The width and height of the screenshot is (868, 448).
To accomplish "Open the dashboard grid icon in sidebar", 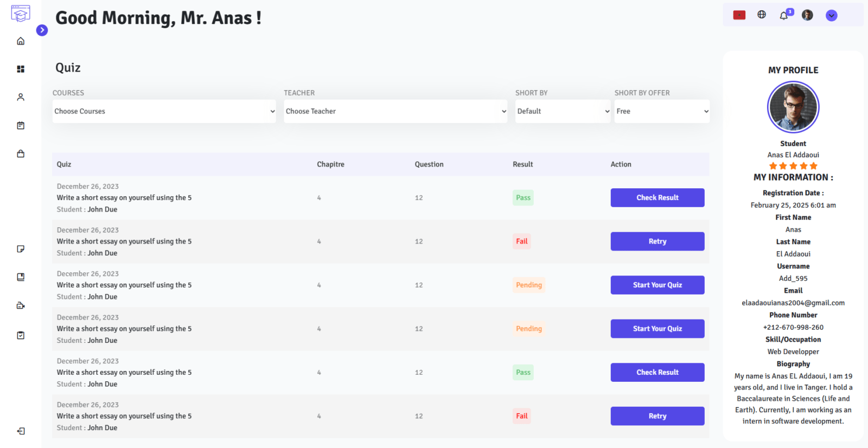I will tap(21, 69).
